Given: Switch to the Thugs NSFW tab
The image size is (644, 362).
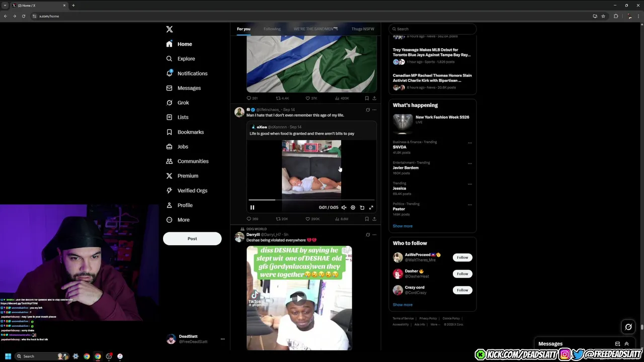Looking at the screenshot, I should tap(363, 29).
